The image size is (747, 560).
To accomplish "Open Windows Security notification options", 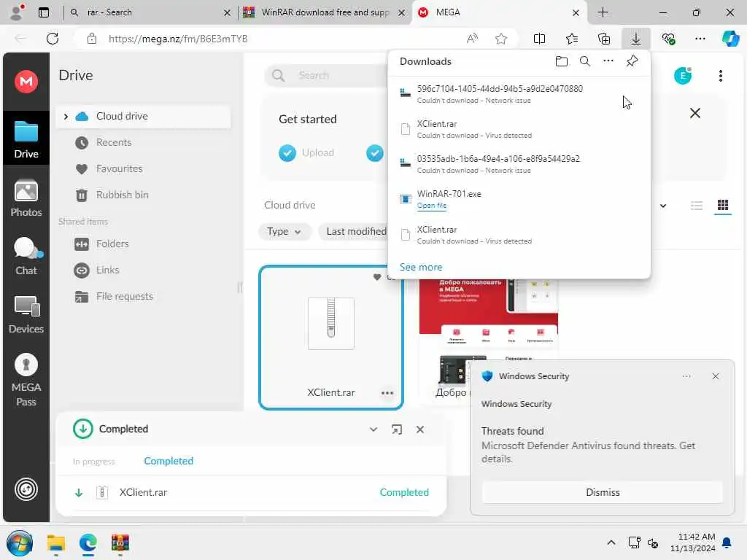I will pos(686,376).
